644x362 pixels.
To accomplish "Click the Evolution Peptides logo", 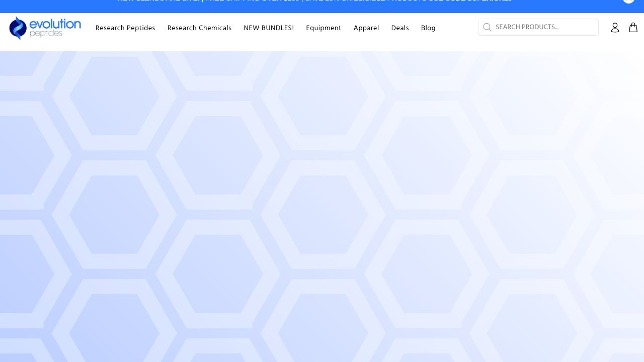I will (45, 28).
